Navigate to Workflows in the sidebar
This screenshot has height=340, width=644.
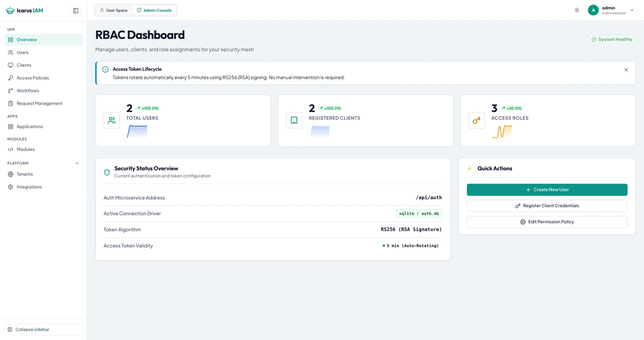(43, 91)
